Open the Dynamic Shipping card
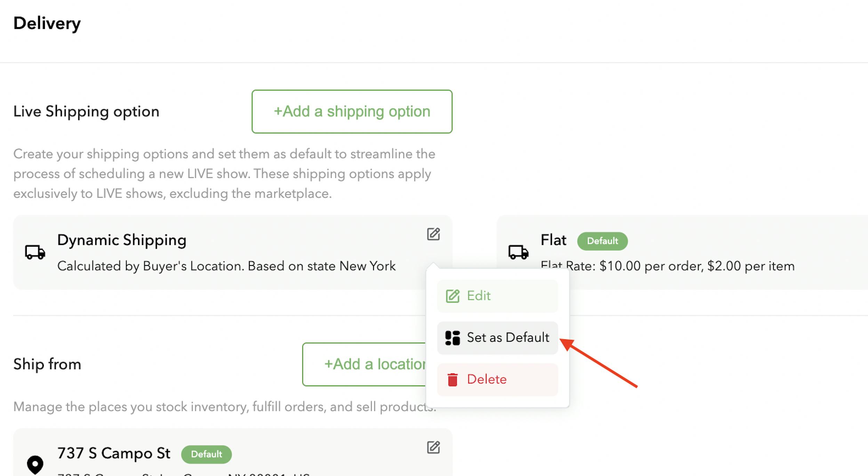Screen dimensions: 868x476 (x=226, y=252)
